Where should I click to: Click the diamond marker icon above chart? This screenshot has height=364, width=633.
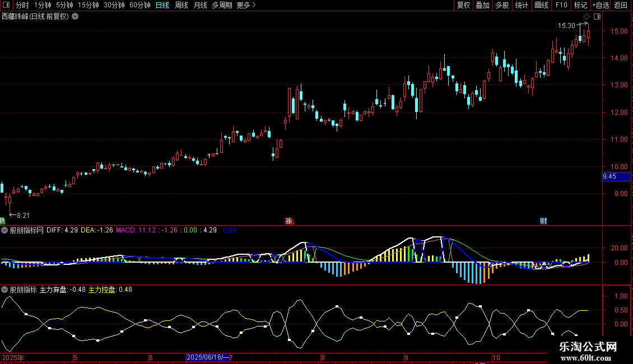coord(587,17)
